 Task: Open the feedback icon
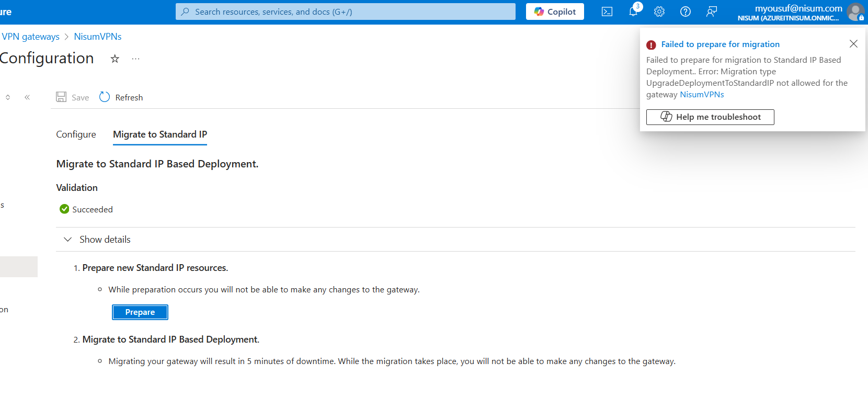(712, 12)
